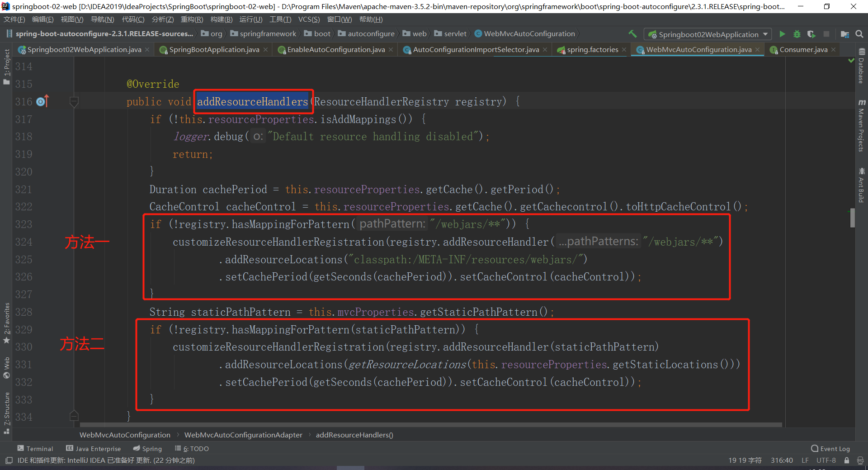Click the Search Everywhere magnifier icon
The width and height of the screenshot is (868, 470).
click(859, 34)
